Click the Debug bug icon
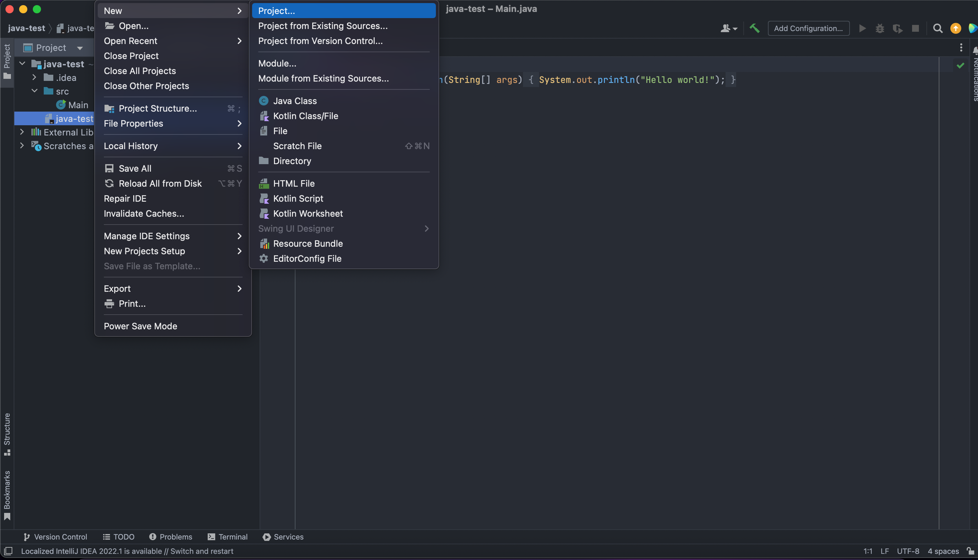This screenshot has width=978, height=560. 880,28
